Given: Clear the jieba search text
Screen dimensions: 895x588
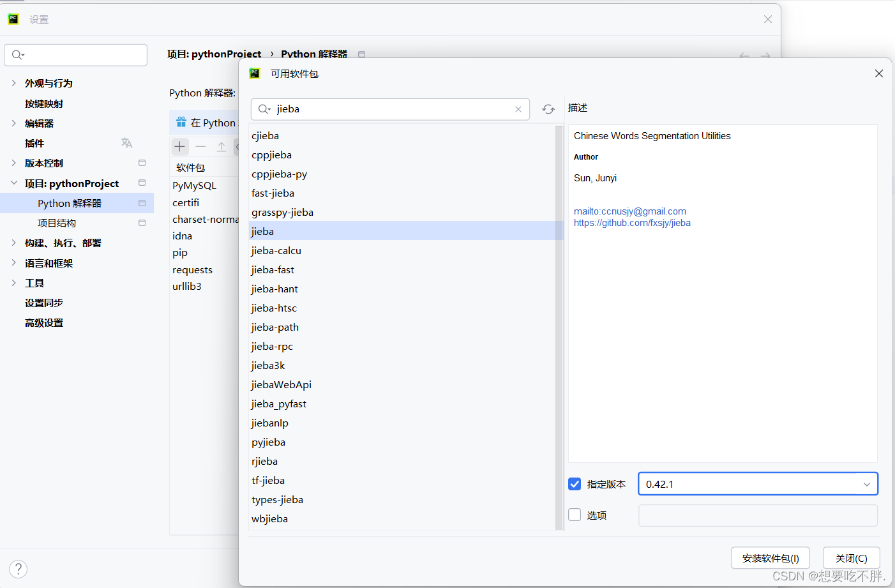Looking at the screenshot, I should pos(518,109).
